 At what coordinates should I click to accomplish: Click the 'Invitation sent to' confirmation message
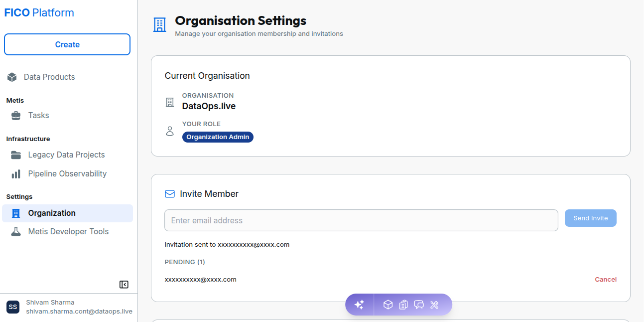pyautogui.click(x=227, y=245)
